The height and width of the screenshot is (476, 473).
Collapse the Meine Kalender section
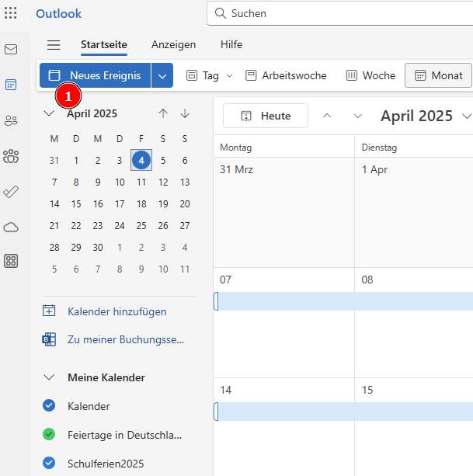49,377
